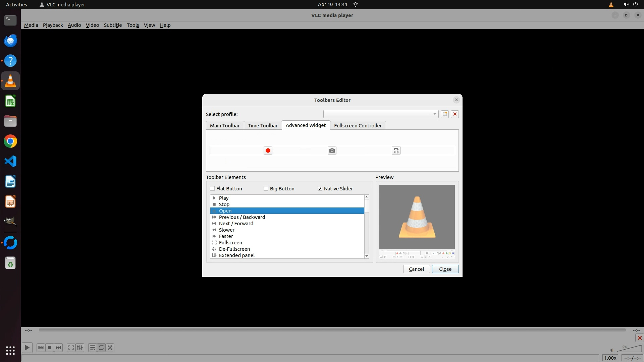Enable the Flat Button checkbox
Image resolution: width=644 pixels, height=362 pixels.
[x=212, y=188]
